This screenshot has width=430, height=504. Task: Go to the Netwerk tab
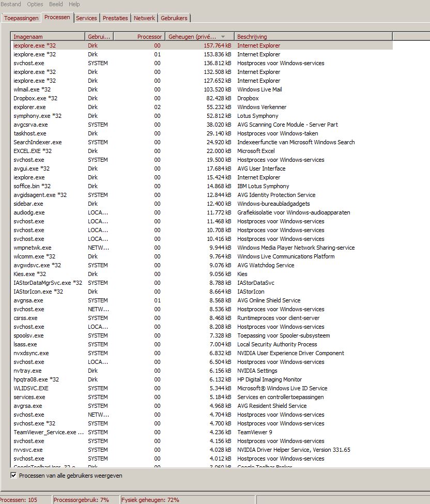[144, 18]
